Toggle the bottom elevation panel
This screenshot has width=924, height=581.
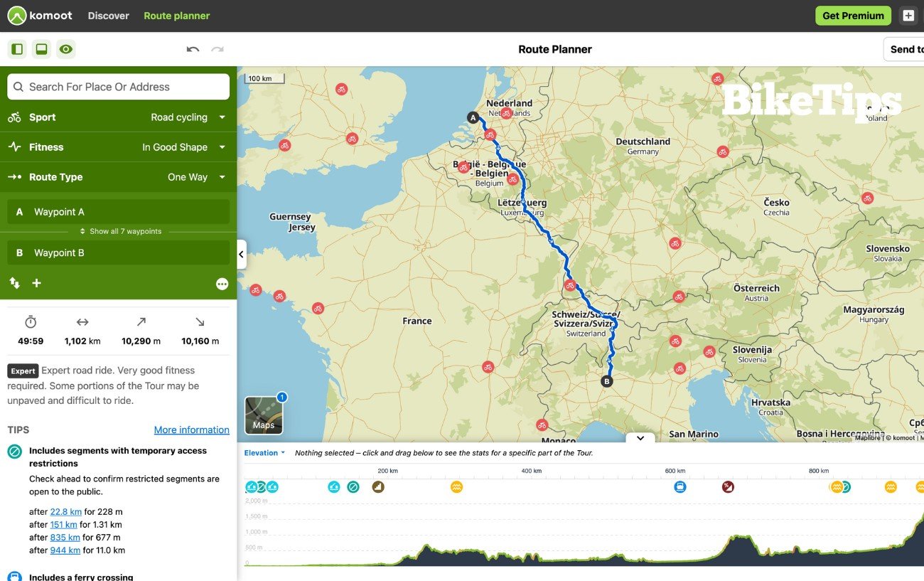(x=41, y=49)
